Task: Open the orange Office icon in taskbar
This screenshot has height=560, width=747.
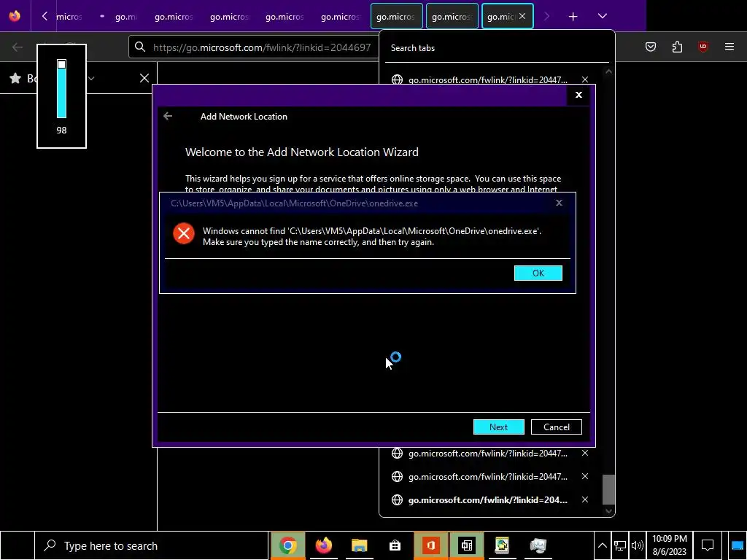Action: [430, 545]
